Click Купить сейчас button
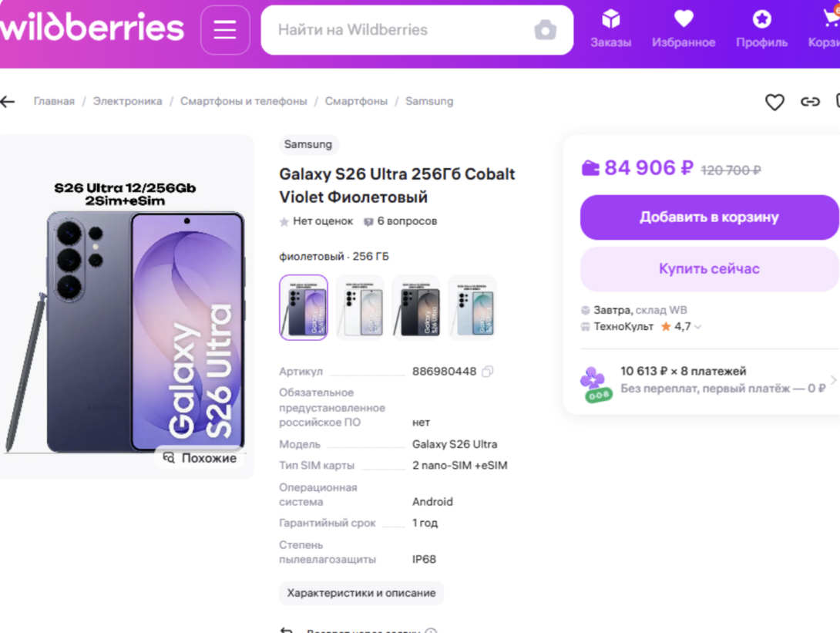 tap(709, 269)
